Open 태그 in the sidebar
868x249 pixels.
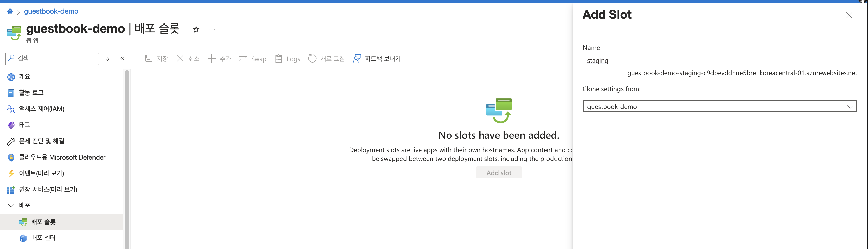(x=62, y=125)
